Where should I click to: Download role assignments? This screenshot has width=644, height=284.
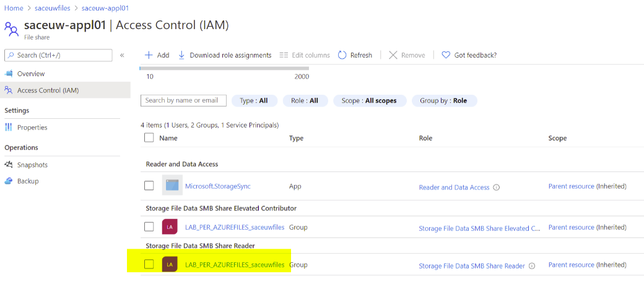230,55
